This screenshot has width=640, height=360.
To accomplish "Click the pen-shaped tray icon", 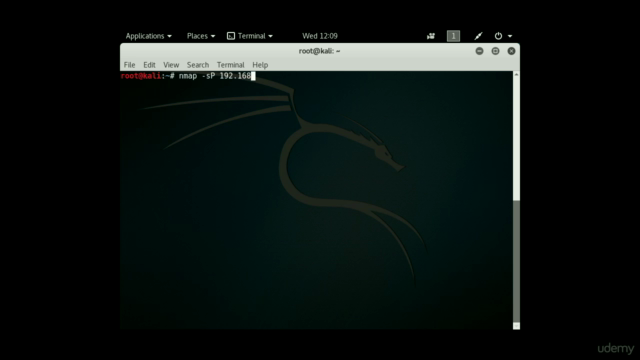I will [478, 36].
